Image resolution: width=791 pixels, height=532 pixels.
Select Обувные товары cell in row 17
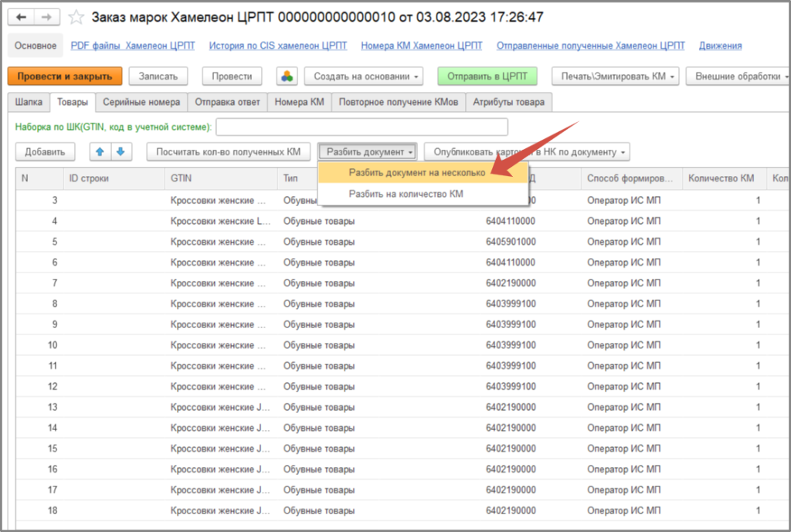tap(319, 490)
